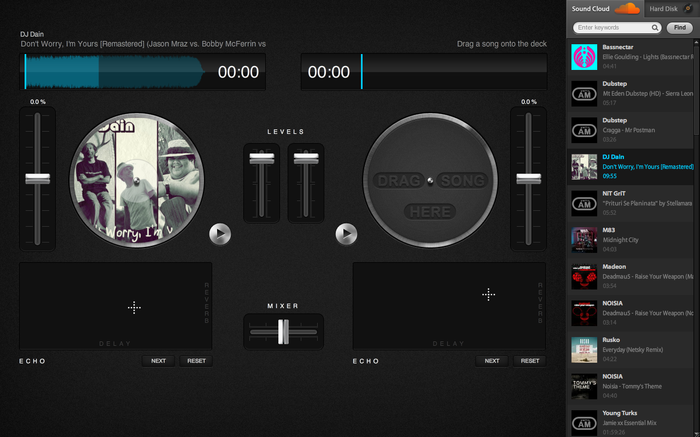
Task: Select the M83 Midnight City track
Action: (x=583, y=239)
